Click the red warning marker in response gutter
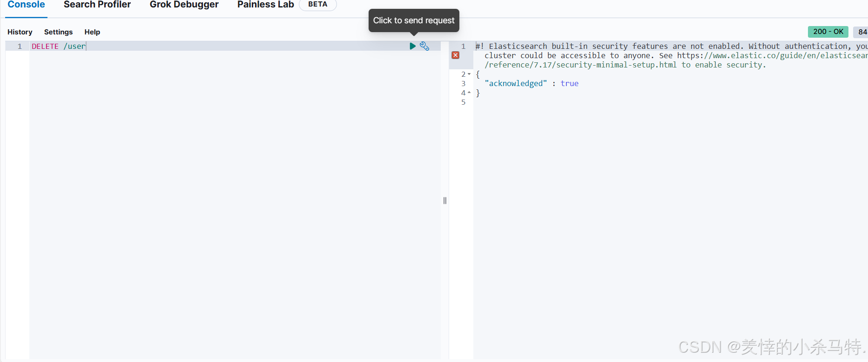Image resolution: width=868 pixels, height=362 pixels. (456, 55)
